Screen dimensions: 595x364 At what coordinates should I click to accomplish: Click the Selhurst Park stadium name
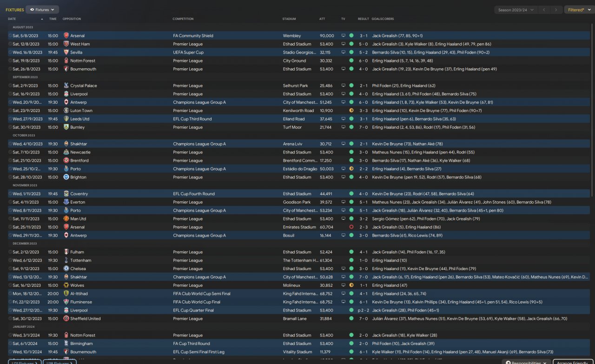pos(296,86)
